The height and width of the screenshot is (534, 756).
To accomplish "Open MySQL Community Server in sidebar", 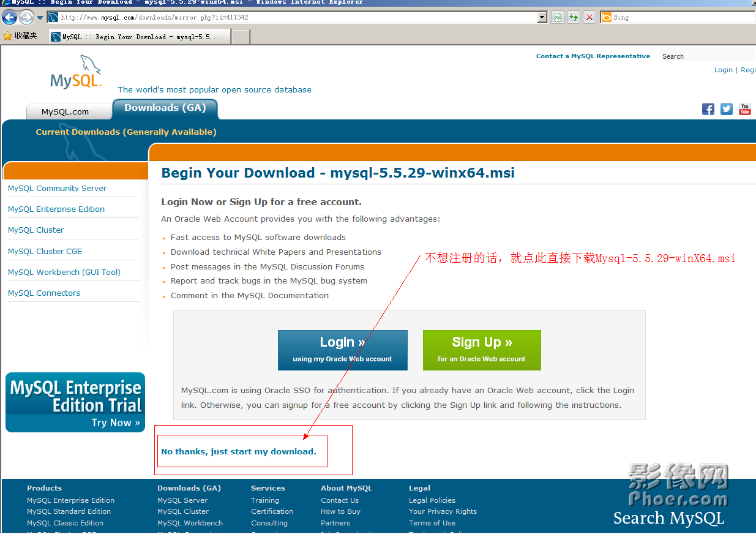I will (x=57, y=188).
